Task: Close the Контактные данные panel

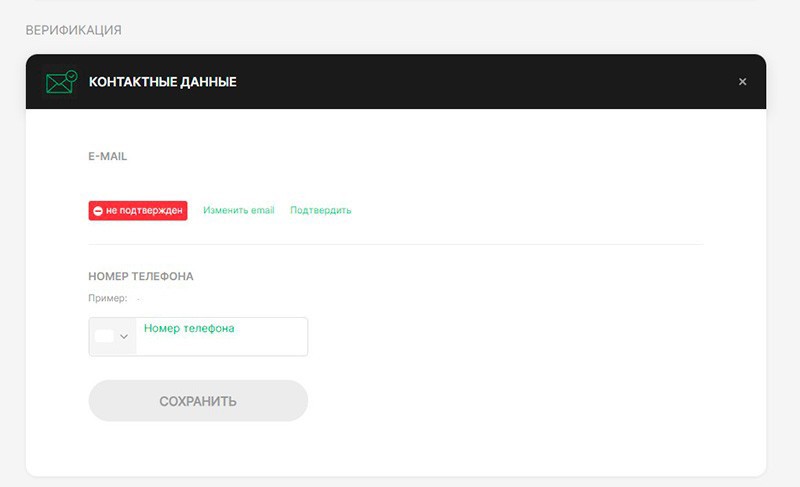Action: pyautogui.click(x=742, y=82)
